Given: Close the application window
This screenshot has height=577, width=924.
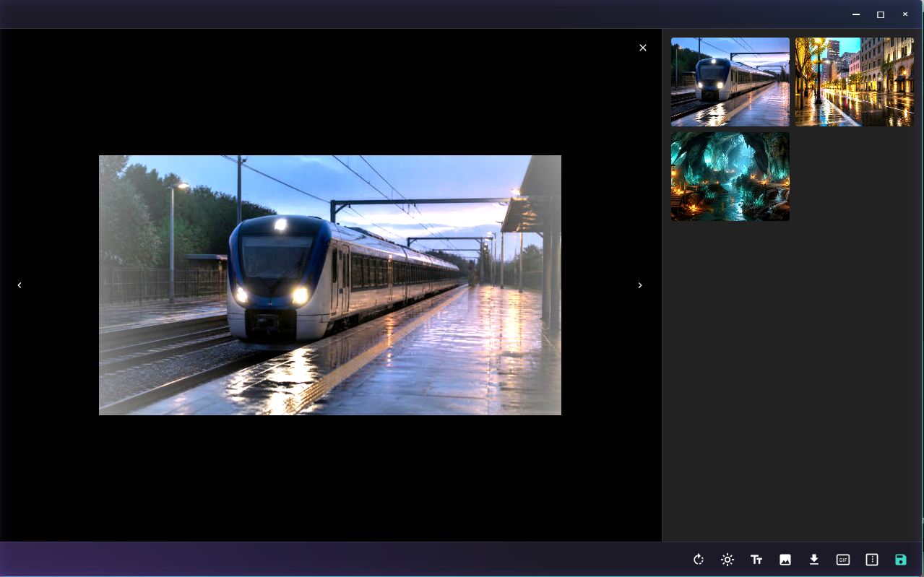Looking at the screenshot, I should click(x=905, y=14).
